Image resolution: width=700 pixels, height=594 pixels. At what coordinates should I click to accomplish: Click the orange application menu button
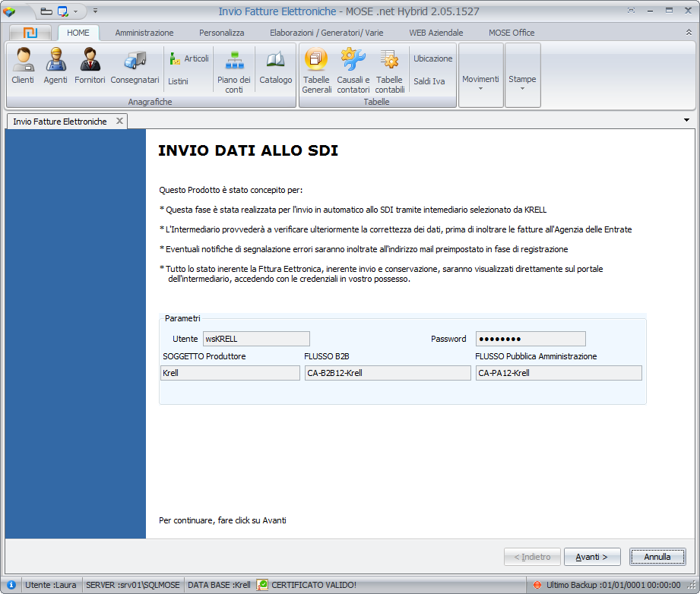coord(30,33)
